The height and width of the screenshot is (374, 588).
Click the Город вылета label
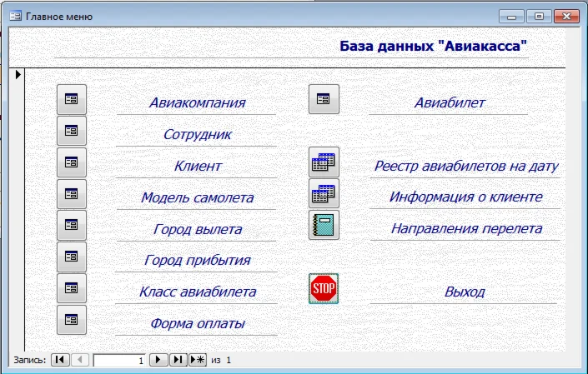point(197,229)
